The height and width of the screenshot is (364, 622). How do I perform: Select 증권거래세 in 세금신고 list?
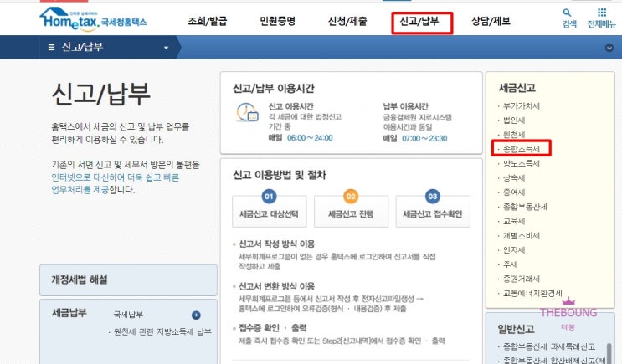pyautogui.click(x=522, y=279)
